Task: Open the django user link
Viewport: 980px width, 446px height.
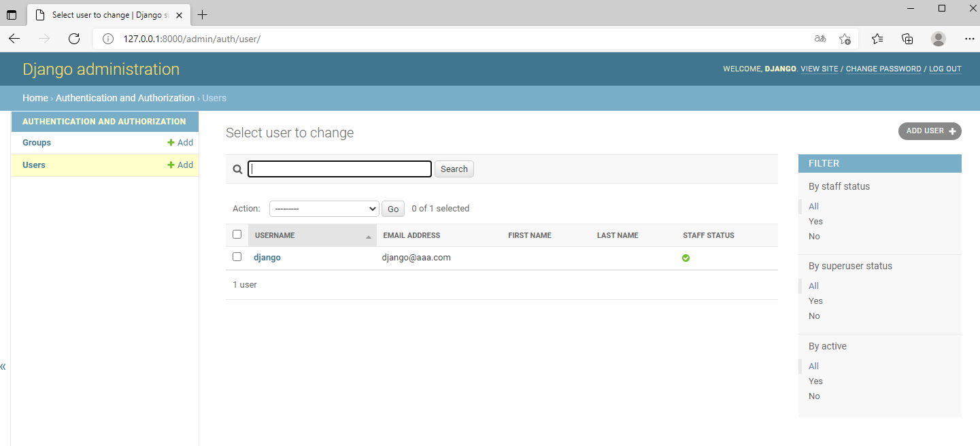Action: click(x=267, y=258)
